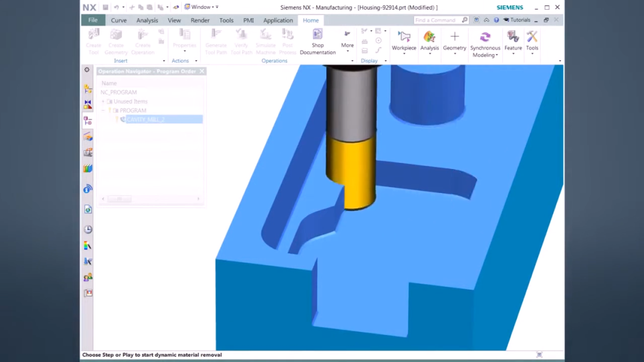The height and width of the screenshot is (362, 644).
Task: Open the File menu
Action: [93, 20]
